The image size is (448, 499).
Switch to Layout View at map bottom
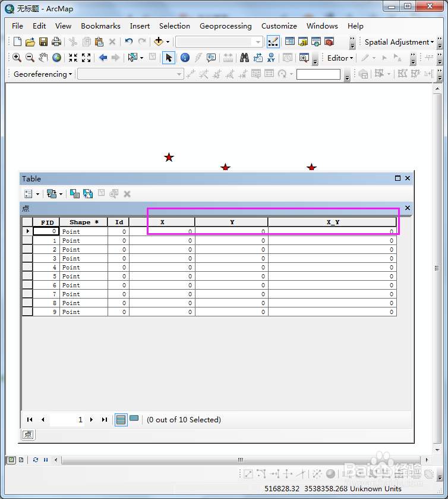(x=21, y=460)
